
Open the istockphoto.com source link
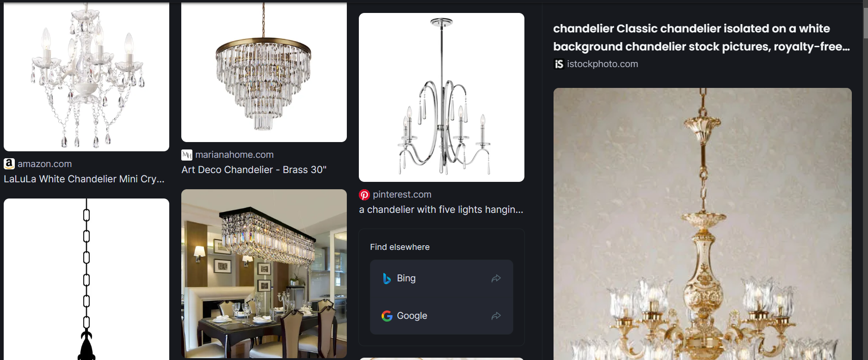603,64
